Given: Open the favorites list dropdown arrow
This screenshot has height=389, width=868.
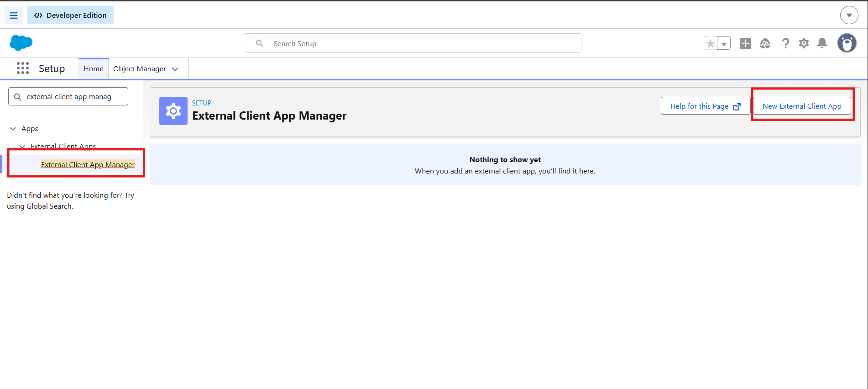Looking at the screenshot, I should tap(724, 43).
